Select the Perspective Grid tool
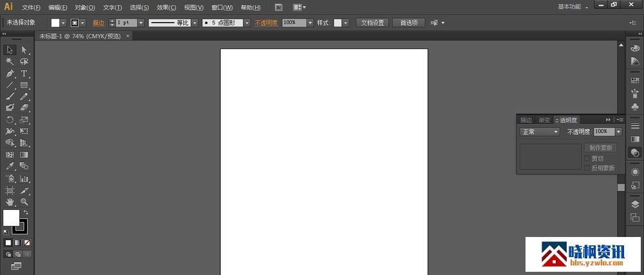644x275 pixels. [24, 143]
